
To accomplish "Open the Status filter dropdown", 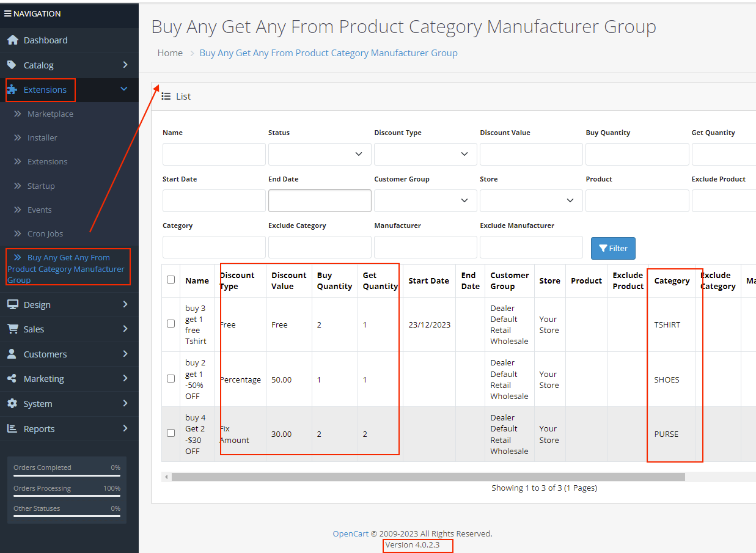I will click(x=320, y=154).
